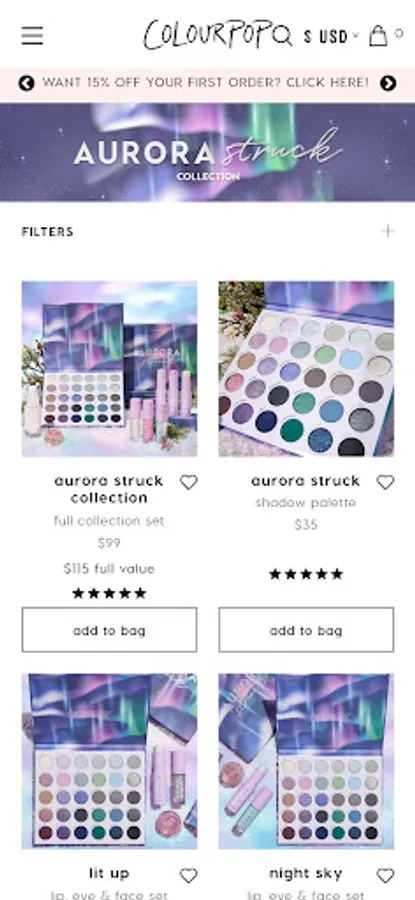415x900 pixels.
Task: Click the Filters label
Action: [x=48, y=232]
